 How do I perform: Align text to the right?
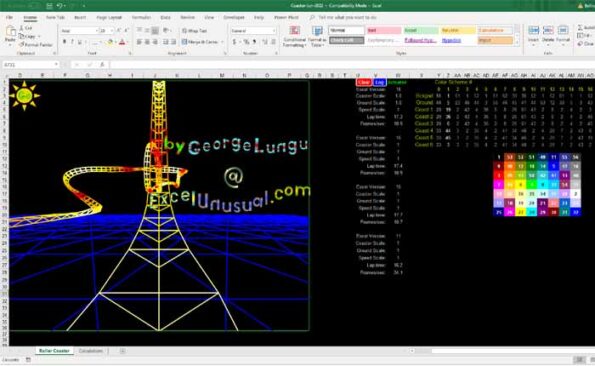[155, 42]
